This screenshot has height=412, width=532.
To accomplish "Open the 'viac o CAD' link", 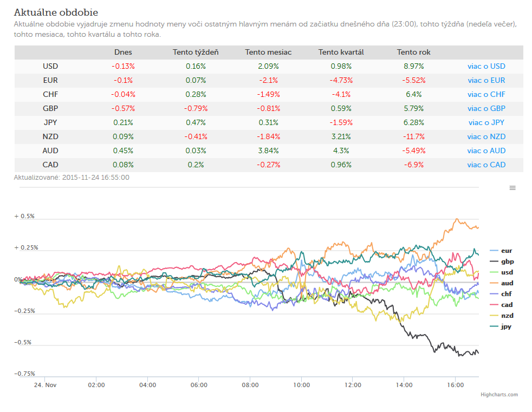I will pyautogui.click(x=486, y=165).
